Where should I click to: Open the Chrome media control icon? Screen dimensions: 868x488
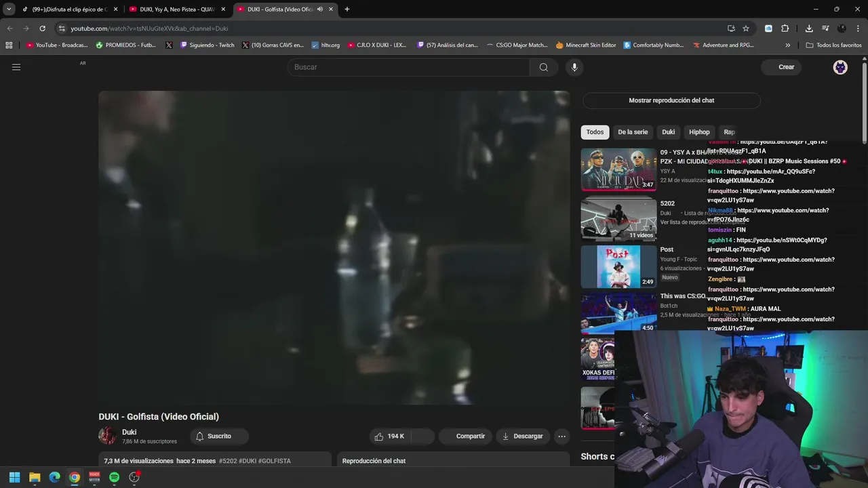pos(825,28)
